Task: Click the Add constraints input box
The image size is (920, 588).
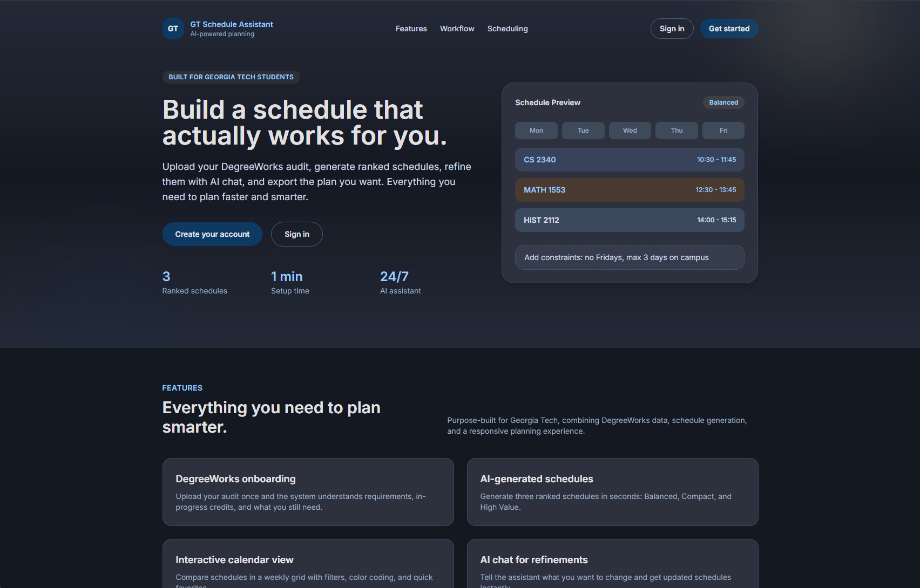Action: tap(630, 257)
